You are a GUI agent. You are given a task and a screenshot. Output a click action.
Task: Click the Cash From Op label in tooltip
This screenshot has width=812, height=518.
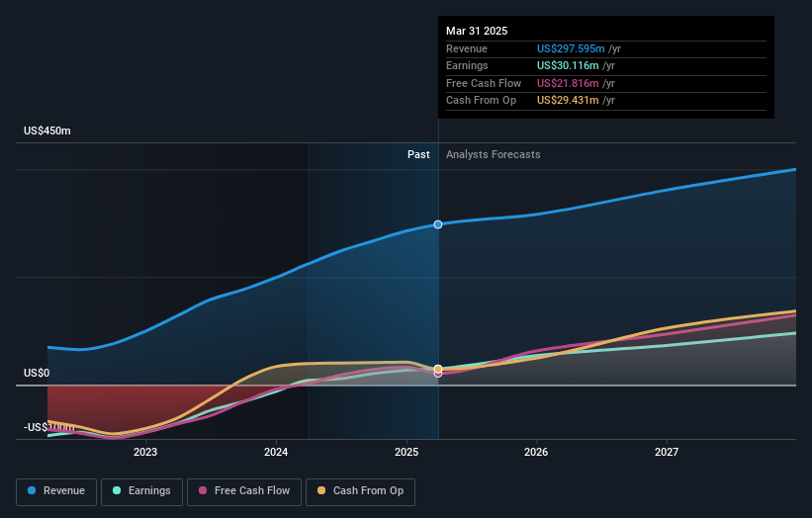point(481,101)
